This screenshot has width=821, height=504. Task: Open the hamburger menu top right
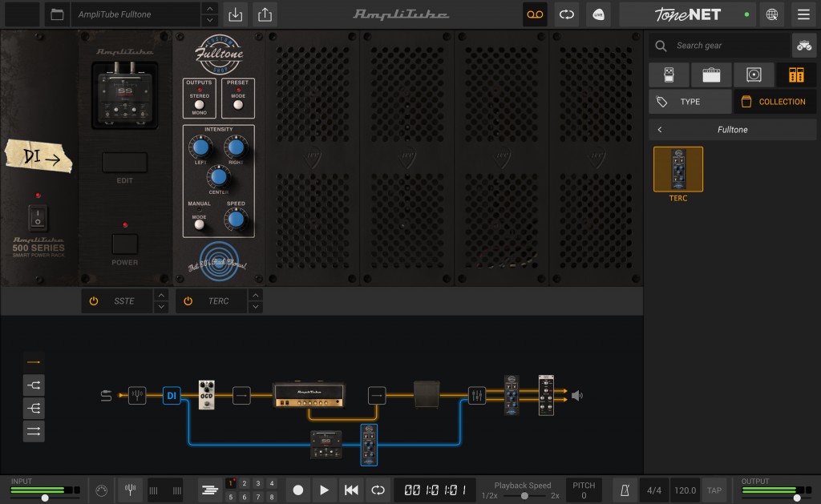[804, 14]
